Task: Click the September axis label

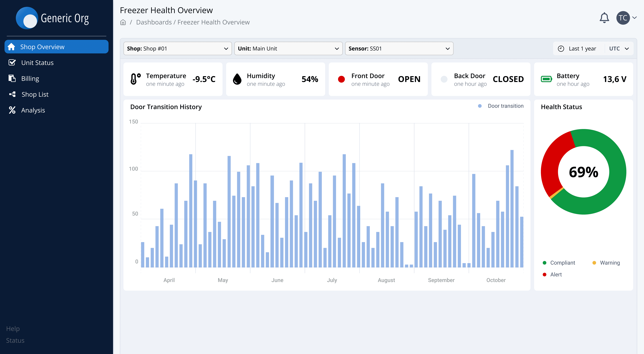Action: tap(441, 280)
